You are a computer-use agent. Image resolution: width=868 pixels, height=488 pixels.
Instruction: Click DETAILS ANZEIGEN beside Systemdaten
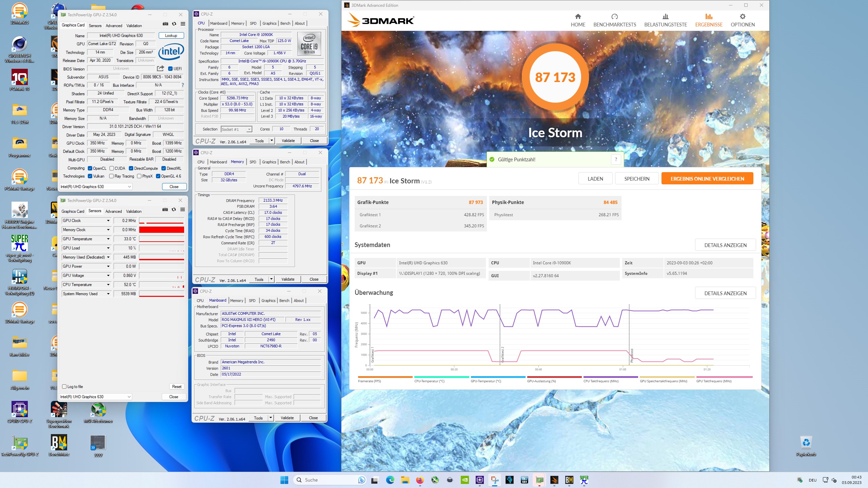pos(725,245)
